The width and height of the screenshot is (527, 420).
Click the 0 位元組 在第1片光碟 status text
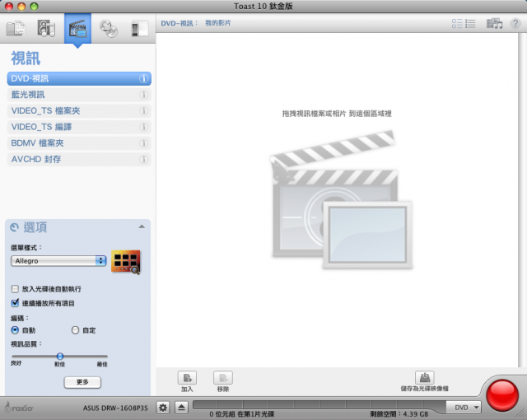[242, 414]
